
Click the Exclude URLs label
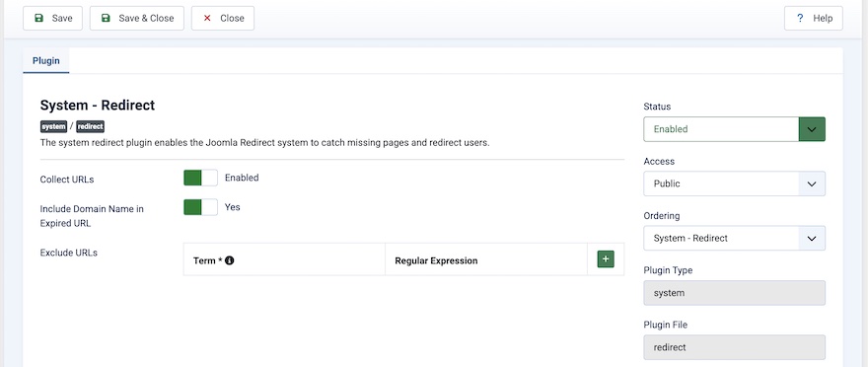pos(69,253)
